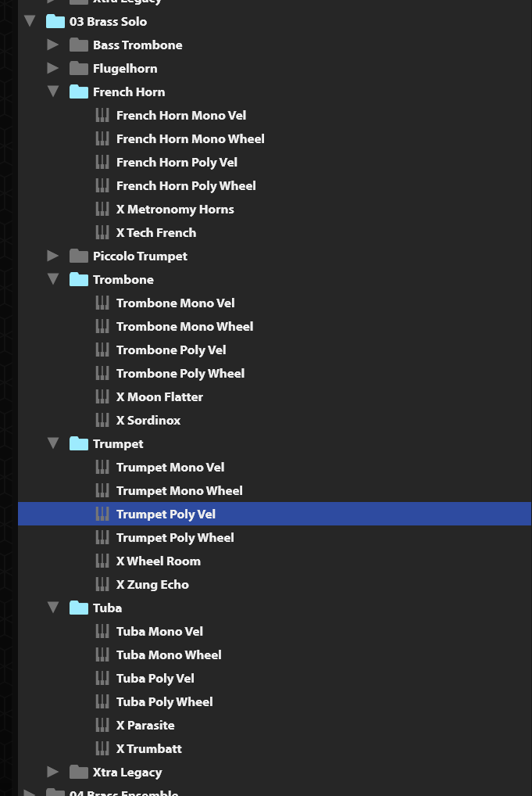Load the X Moon Flatter preset
532x796 pixels.
(x=274, y=397)
